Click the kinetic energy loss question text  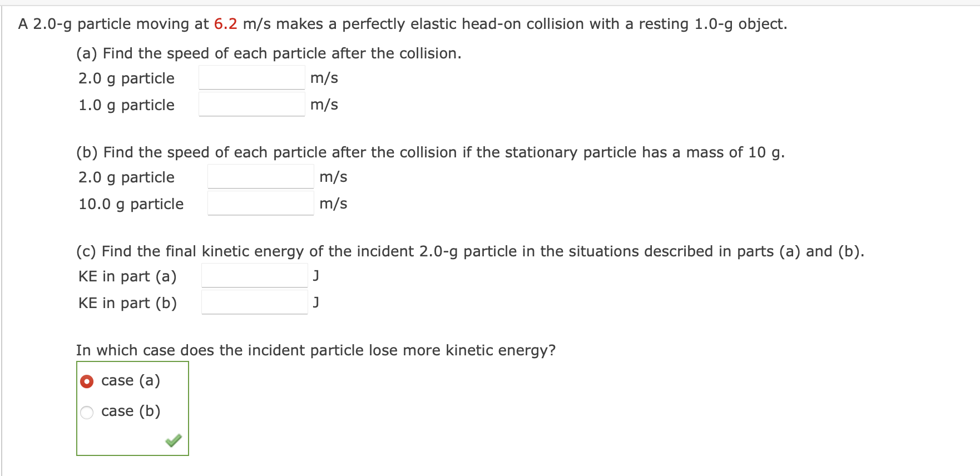tap(316, 350)
